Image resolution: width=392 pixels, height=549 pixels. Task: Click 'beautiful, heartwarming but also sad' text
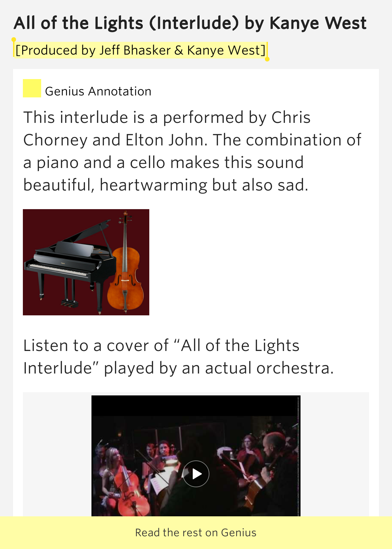(x=166, y=185)
